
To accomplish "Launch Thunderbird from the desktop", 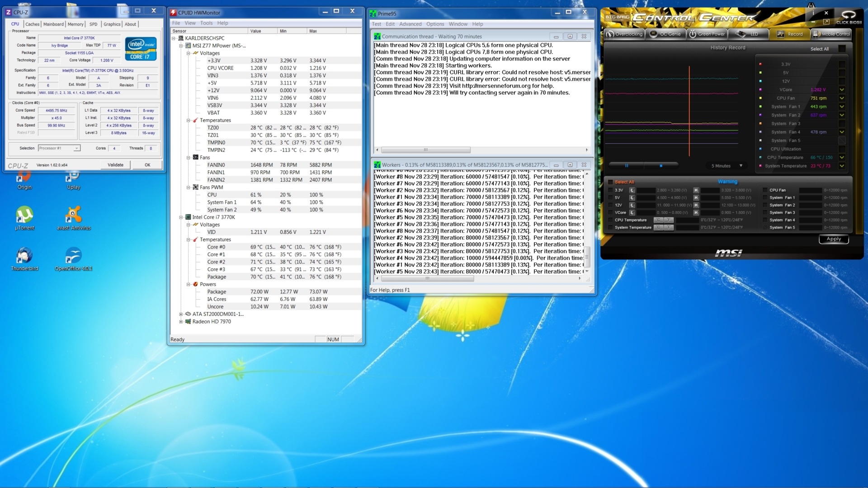I will pos(24,259).
